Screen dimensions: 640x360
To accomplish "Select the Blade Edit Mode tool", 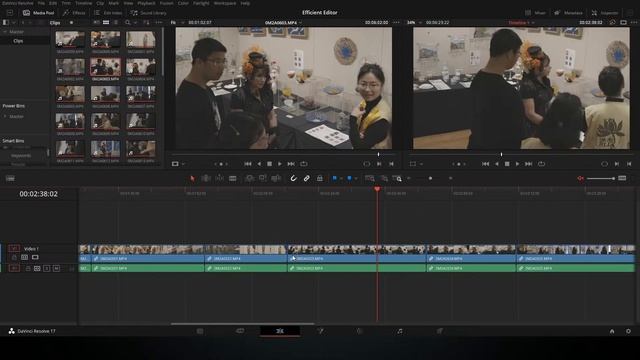I will 233,178.
